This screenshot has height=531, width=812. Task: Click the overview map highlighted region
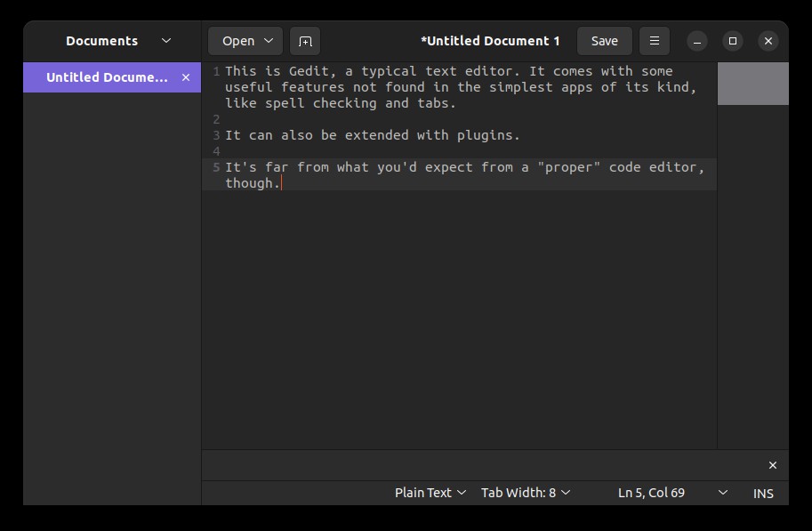(x=752, y=84)
